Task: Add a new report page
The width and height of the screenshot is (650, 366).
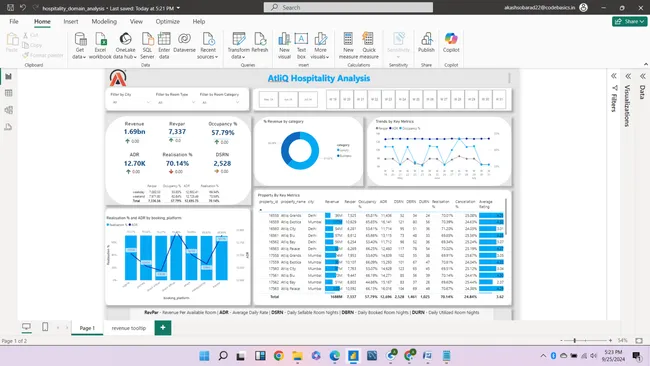Action: pyautogui.click(x=163, y=328)
